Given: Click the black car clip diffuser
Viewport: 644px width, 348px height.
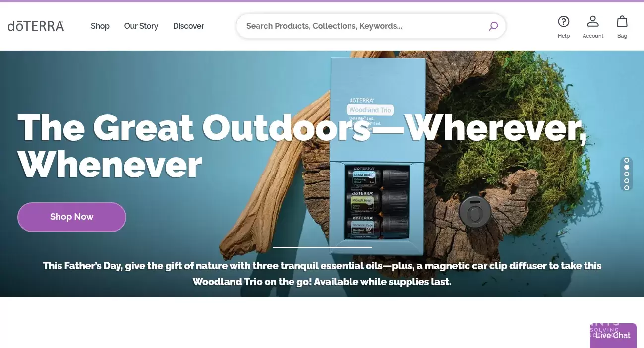Looking at the screenshot, I should [x=474, y=212].
